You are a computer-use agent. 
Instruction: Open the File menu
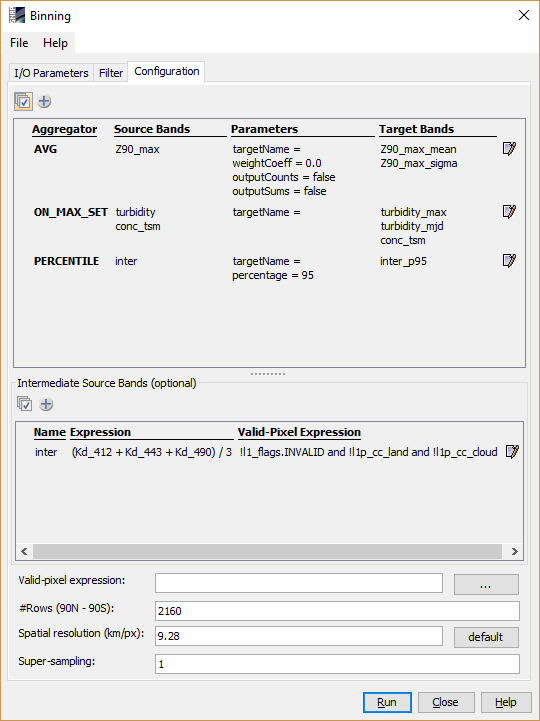coord(19,43)
